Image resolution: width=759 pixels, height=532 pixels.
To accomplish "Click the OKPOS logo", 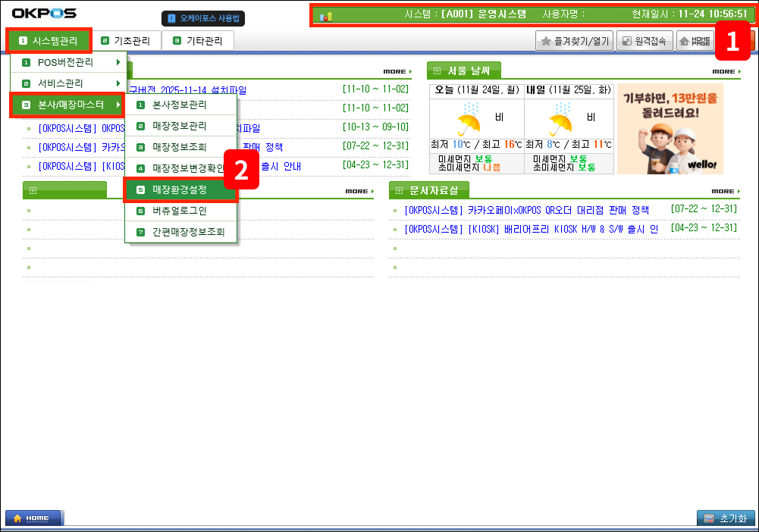I will (x=44, y=14).
